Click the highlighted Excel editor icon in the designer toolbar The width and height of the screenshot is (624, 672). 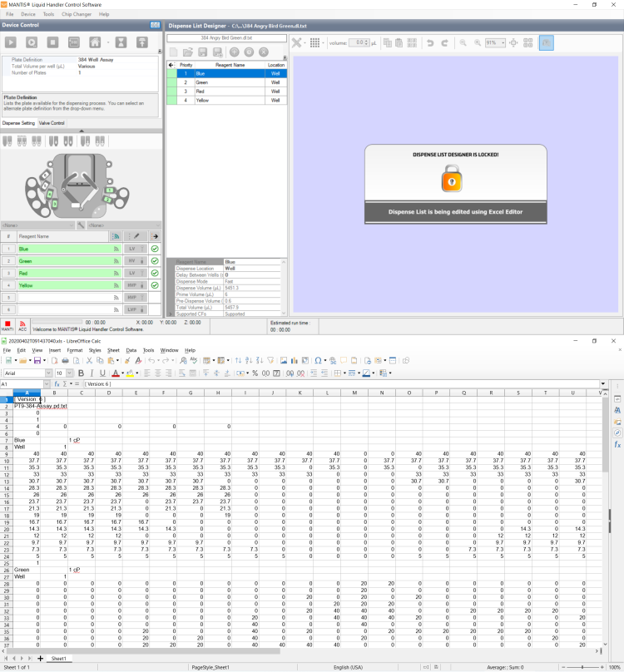[x=546, y=43]
